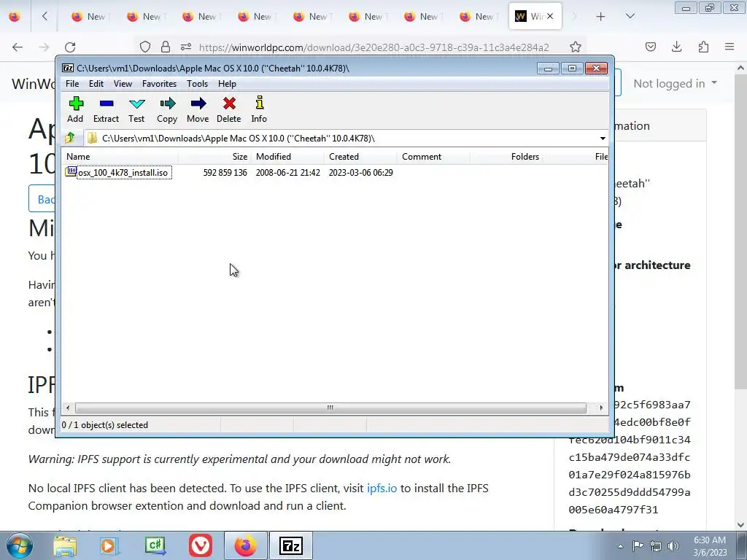This screenshot has width=747, height=560.
Task: Sort by the Created column header
Action: [360, 157]
